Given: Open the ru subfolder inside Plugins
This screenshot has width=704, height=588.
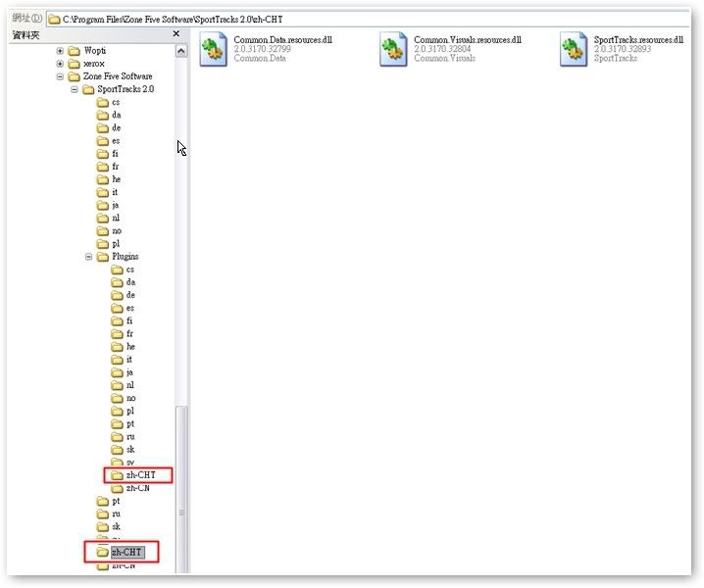Looking at the screenshot, I should click(x=123, y=437).
